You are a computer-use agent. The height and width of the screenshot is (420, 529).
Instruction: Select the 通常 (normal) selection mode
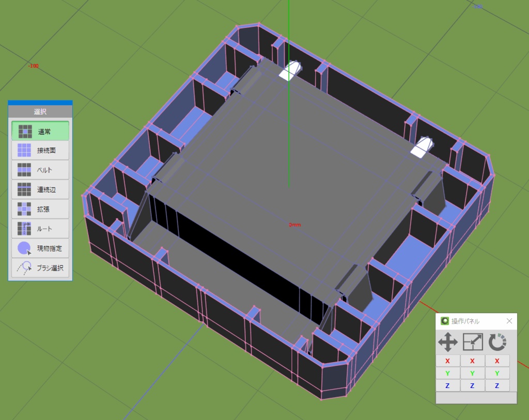click(x=40, y=131)
